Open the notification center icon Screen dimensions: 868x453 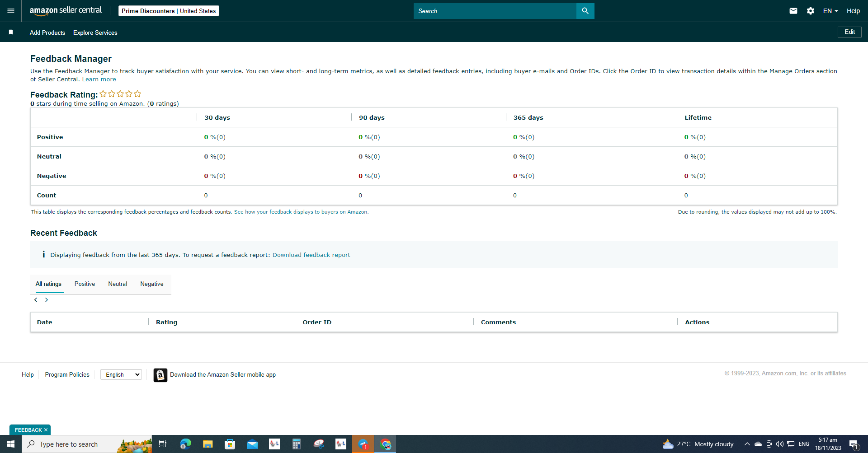[854, 444]
